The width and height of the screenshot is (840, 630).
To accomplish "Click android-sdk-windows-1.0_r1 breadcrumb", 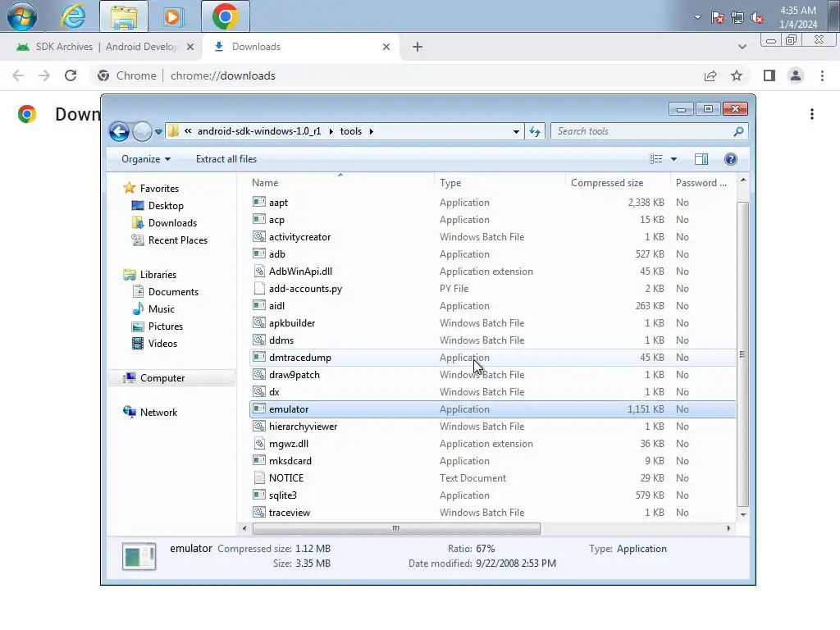I will pyautogui.click(x=259, y=131).
